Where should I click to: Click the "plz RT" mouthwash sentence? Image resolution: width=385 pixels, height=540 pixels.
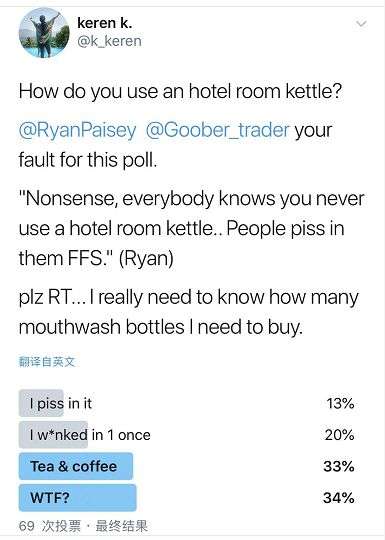coord(189,312)
